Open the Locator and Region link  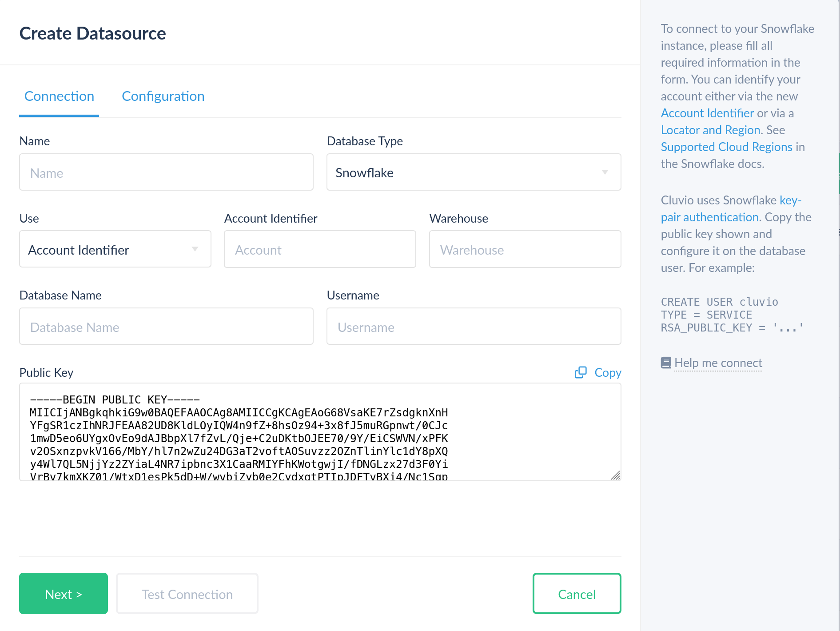(x=710, y=130)
